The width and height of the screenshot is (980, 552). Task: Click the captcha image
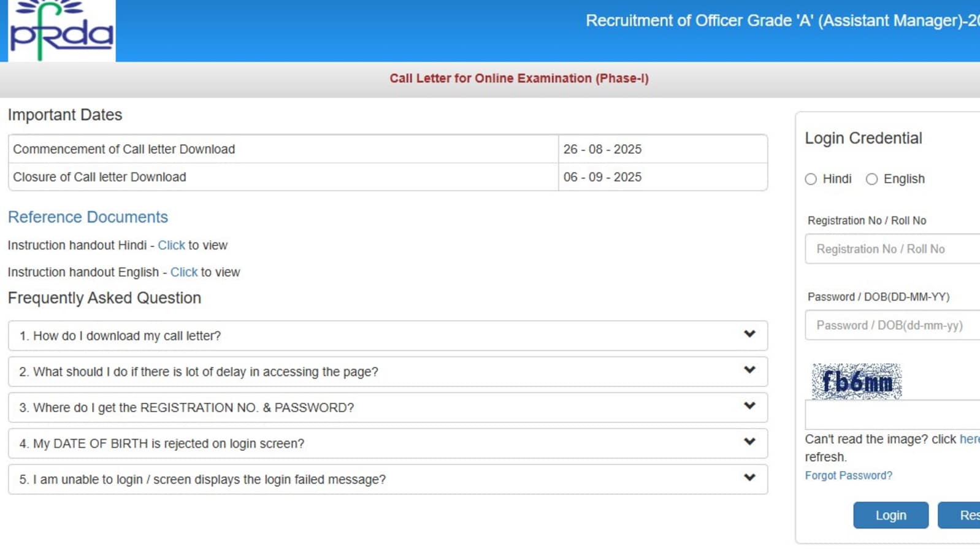(x=856, y=381)
